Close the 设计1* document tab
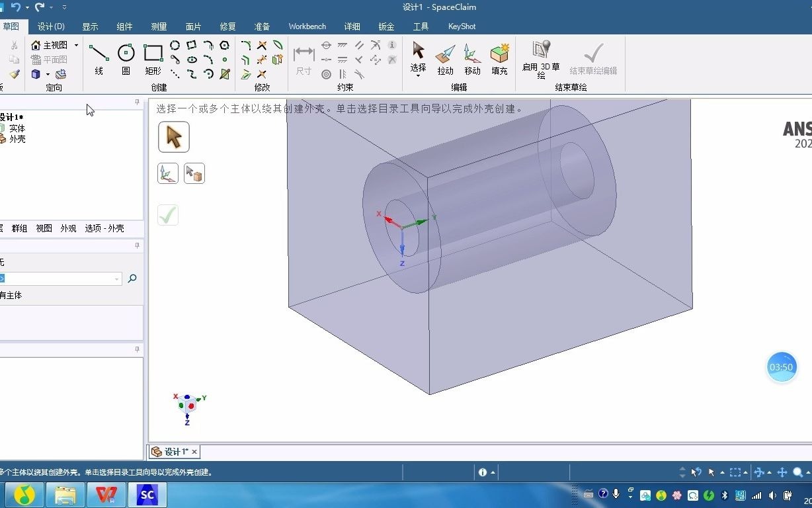 194,452
